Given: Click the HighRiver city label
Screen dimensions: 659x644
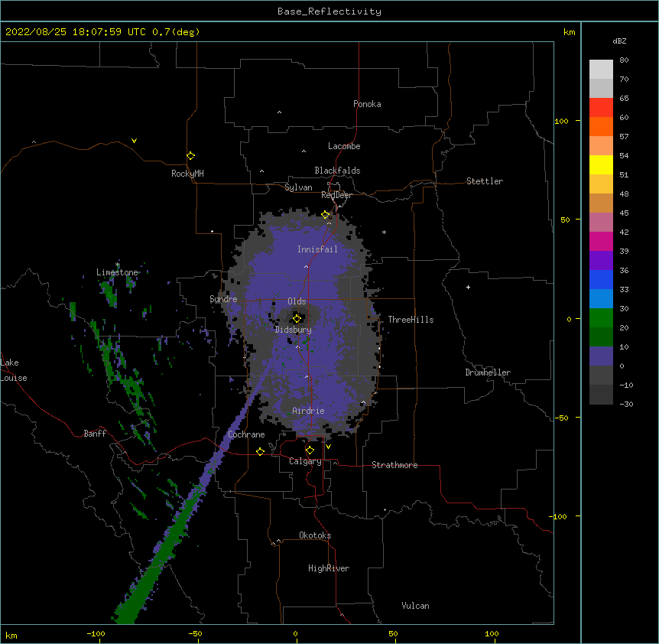Looking at the screenshot, I should pos(329,568).
